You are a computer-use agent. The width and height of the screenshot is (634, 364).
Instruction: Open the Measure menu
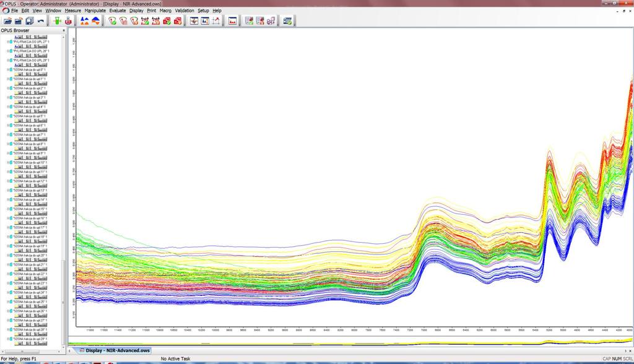click(x=73, y=11)
